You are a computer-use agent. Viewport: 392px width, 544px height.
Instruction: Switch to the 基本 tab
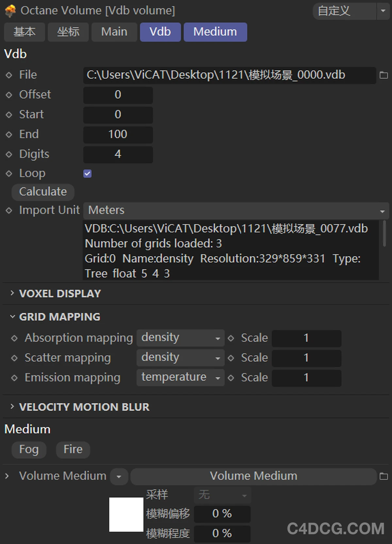24,32
